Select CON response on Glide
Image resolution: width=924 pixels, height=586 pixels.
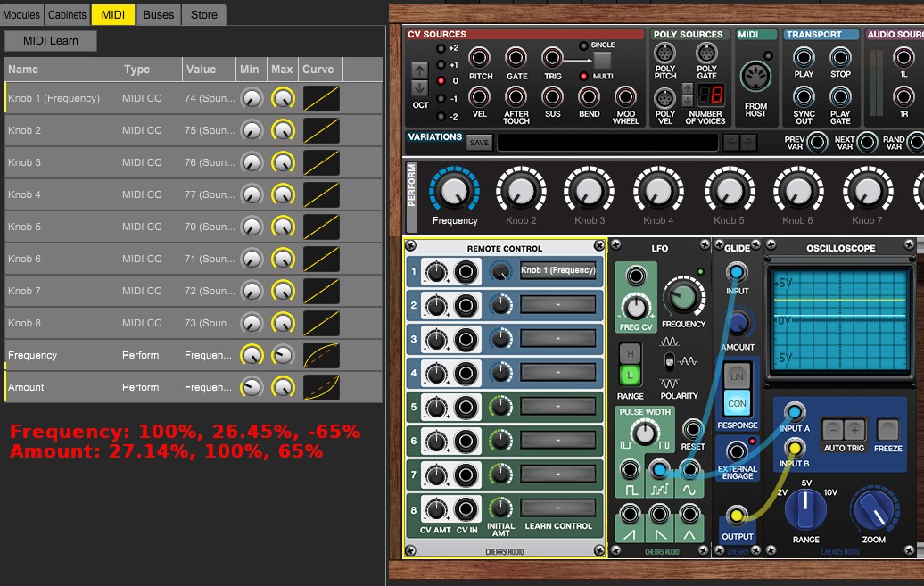[738, 404]
